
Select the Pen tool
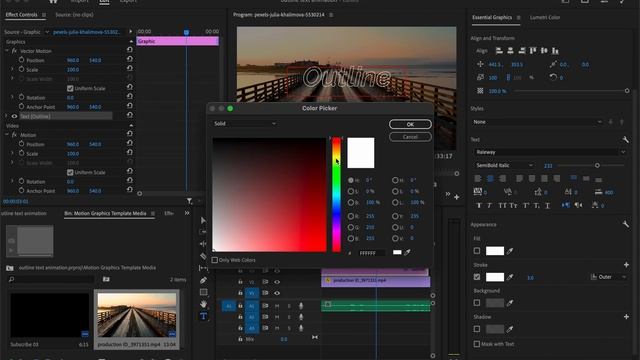[203, 280]
